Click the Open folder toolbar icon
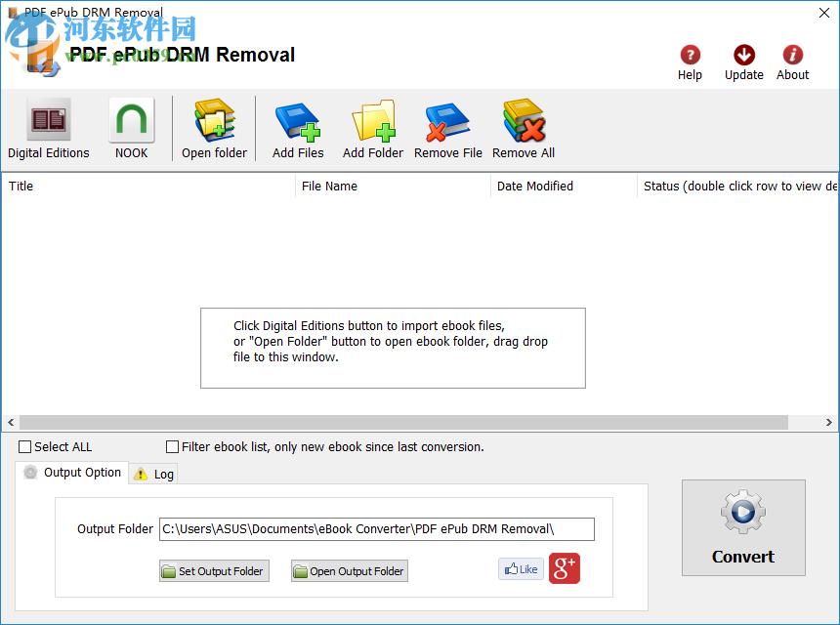 click(x=214, y=128)
